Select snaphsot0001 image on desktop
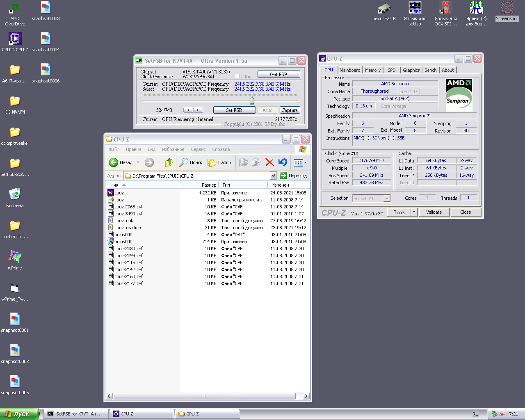 pyautogui.click(x=15, y=323)
